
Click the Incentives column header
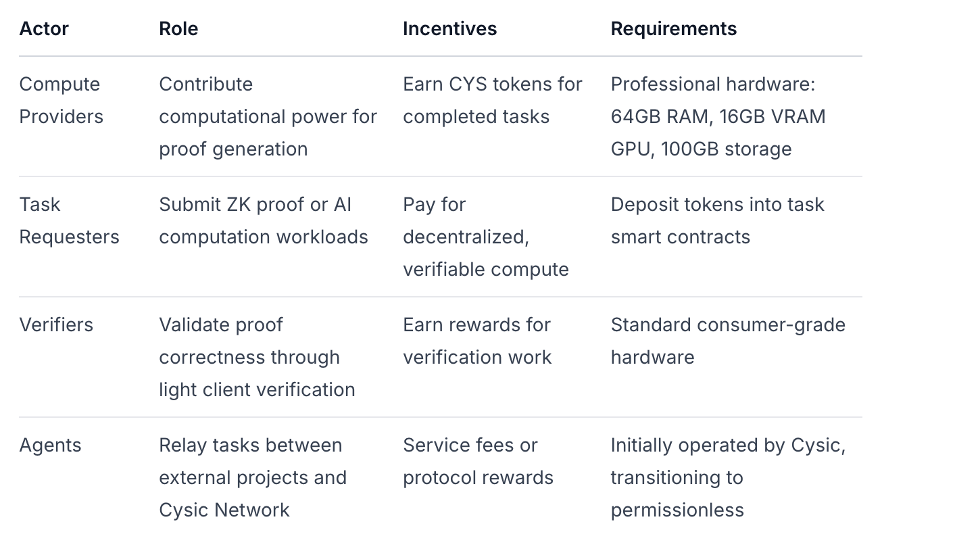pyautogui.click(x=449, y=29)
